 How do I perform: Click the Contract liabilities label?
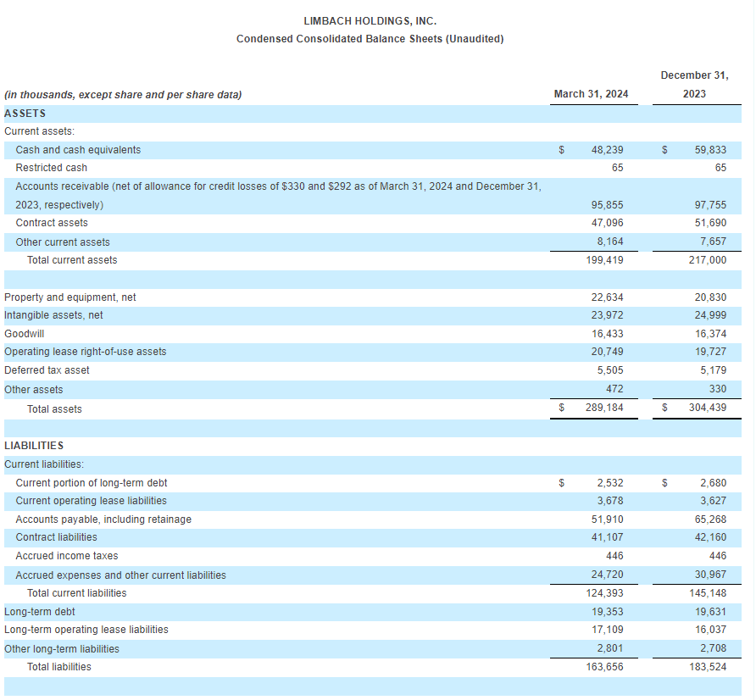tap(56, 537)
